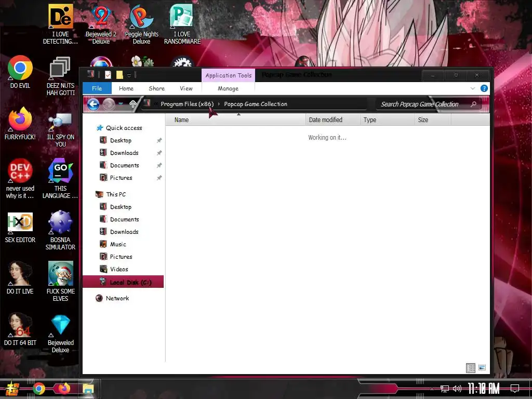Switch to large thumbnails view icon
This screenshot has width=532, height=399.
[x=482, y=367]
